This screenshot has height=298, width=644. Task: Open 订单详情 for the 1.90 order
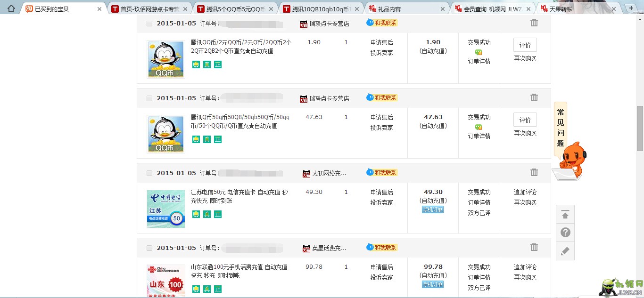[479, 61]
